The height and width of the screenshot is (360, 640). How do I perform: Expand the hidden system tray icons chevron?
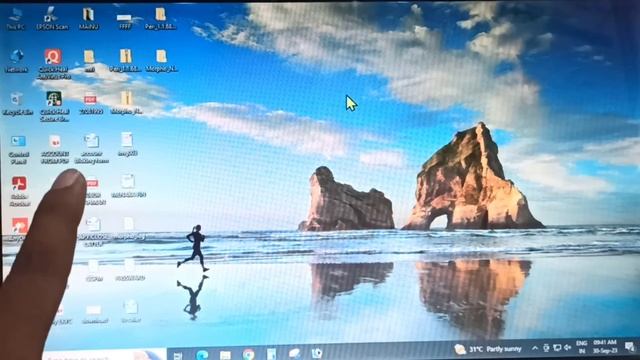coord(535,348)
